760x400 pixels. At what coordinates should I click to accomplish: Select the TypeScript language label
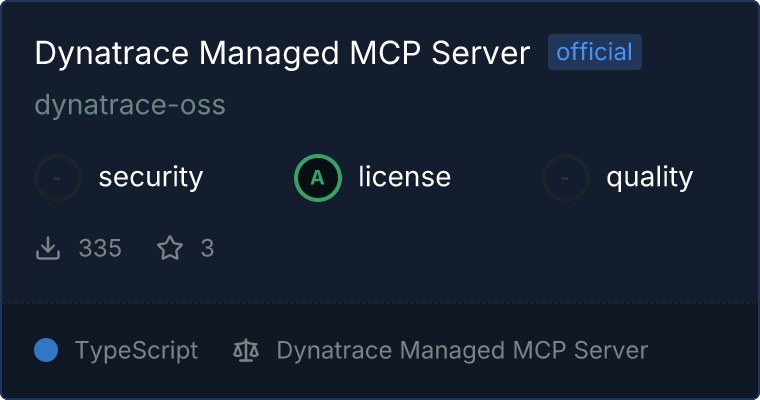click(x=136, y=350)
